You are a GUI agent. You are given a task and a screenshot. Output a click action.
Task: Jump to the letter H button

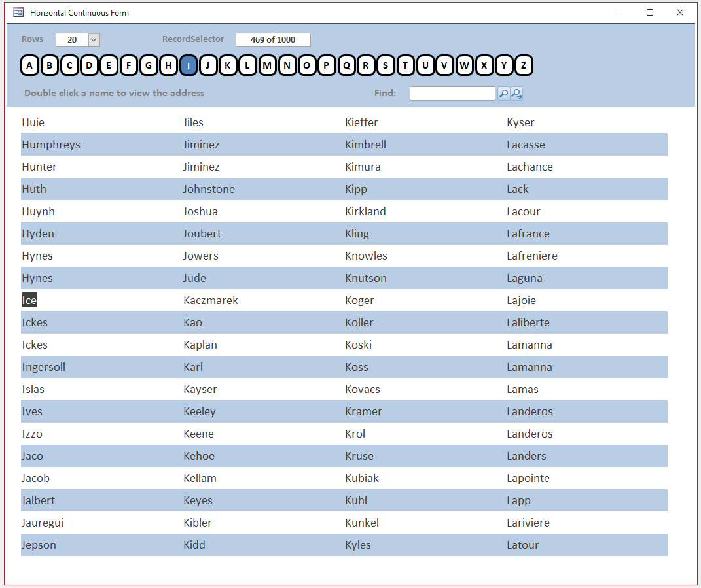(168, 65)
